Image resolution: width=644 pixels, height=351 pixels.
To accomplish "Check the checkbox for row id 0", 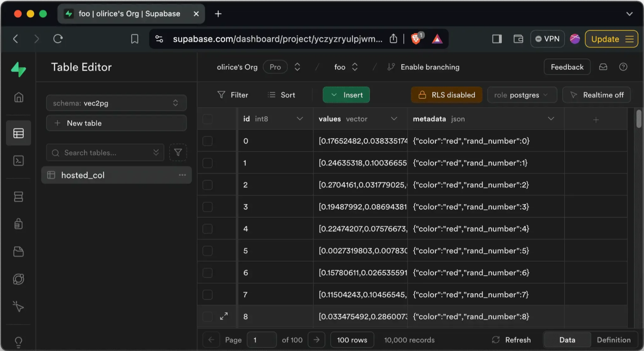I will [207, 141].
